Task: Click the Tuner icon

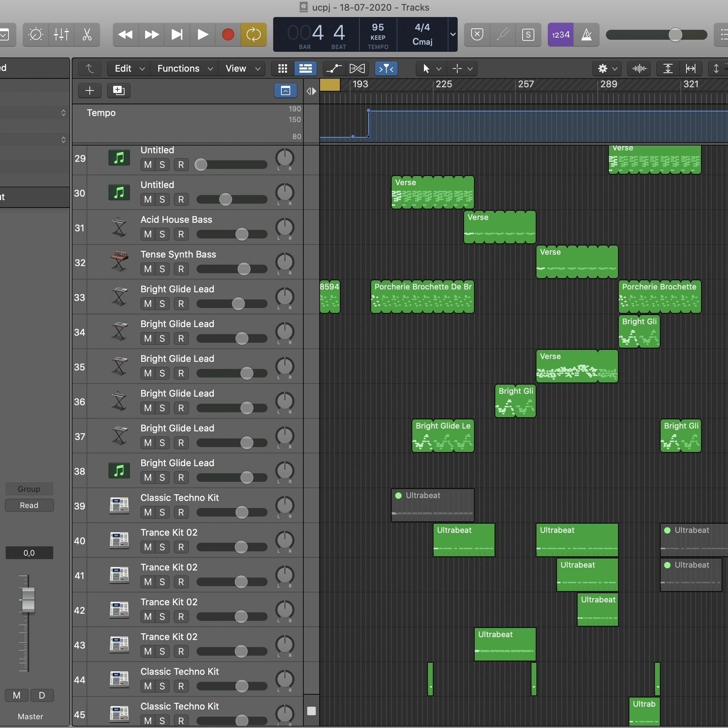Action: (503, 35)
